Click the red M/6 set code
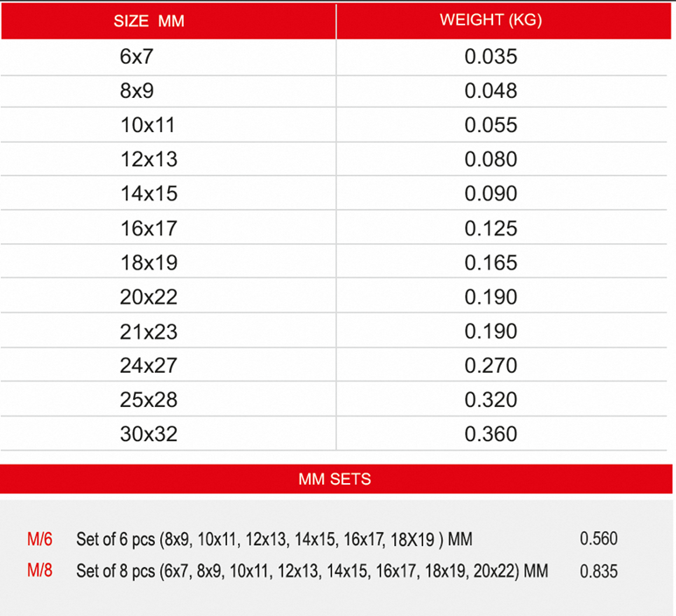Image resolution: width=676 pixels, height=616 pixels. point(39,539)
